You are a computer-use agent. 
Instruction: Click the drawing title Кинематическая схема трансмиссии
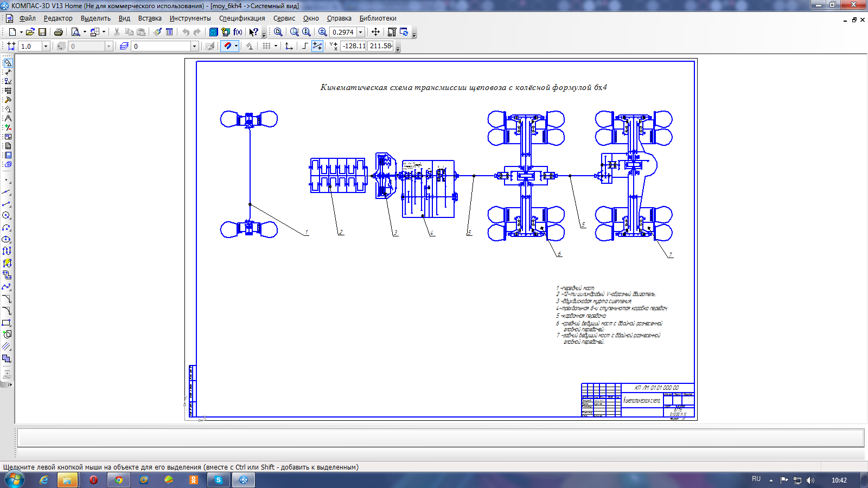pyautogui.click(x=463, y=87)
